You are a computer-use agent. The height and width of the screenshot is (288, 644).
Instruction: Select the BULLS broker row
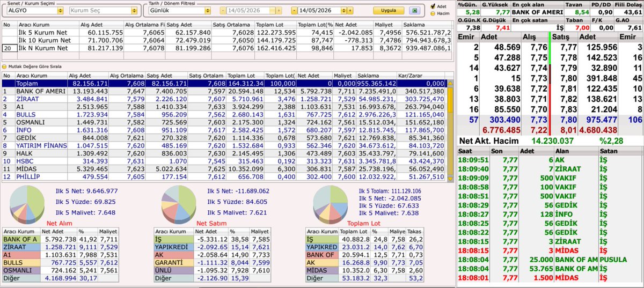pyautogui.click(x=224, y=114)
